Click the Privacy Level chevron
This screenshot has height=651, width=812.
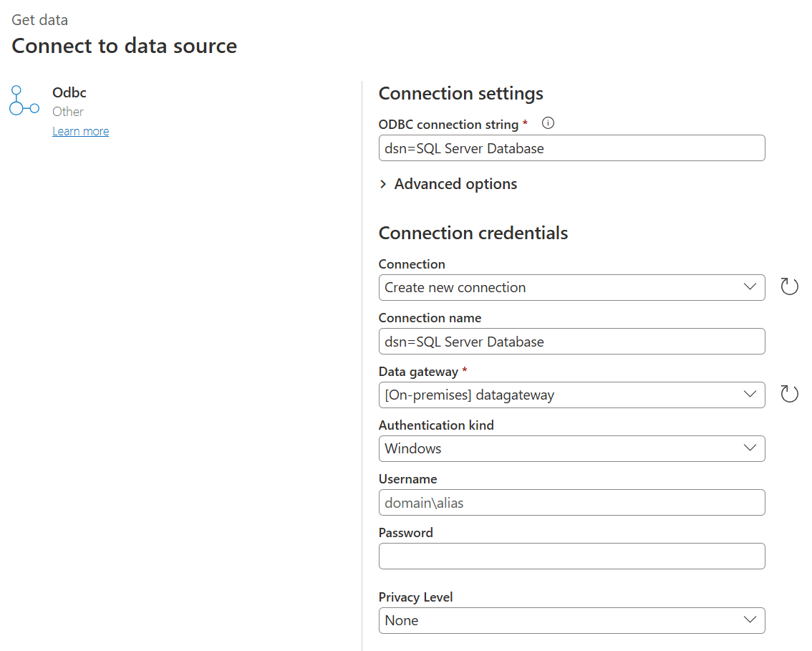tap(750, 620)
